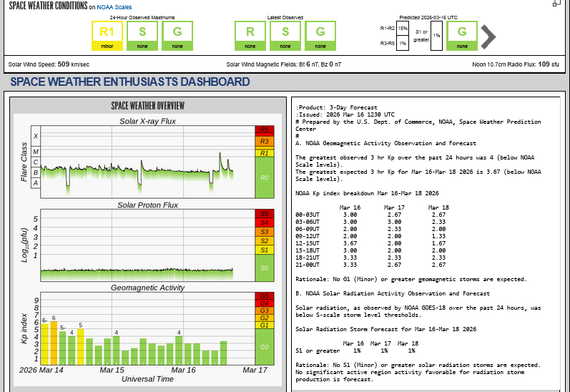Image resolution: width=570 pixels, height=392 pixels.
Task: Click the R5 scale swatch on X-ray chart
Action: 265,129
